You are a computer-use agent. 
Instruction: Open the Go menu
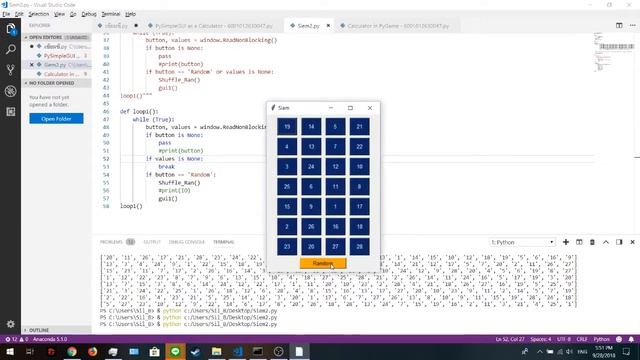click(x=73, y=14)
